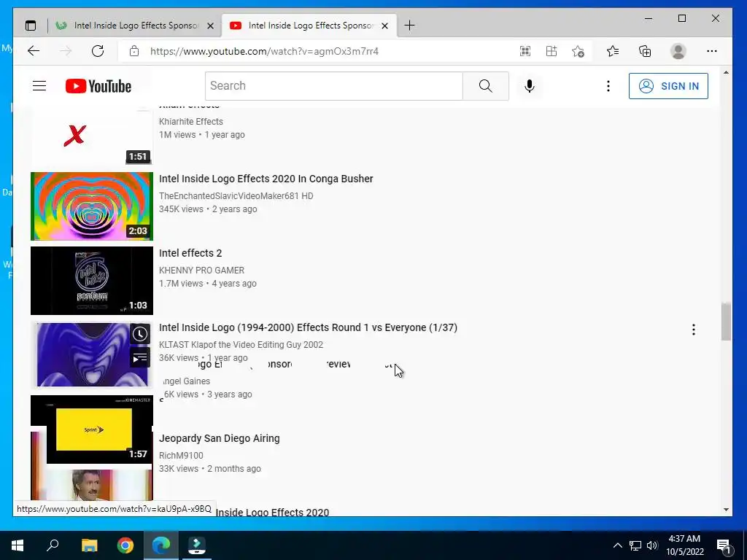Open the Favorites list icon
The image size is (747, 560).
tap(613, 51)
